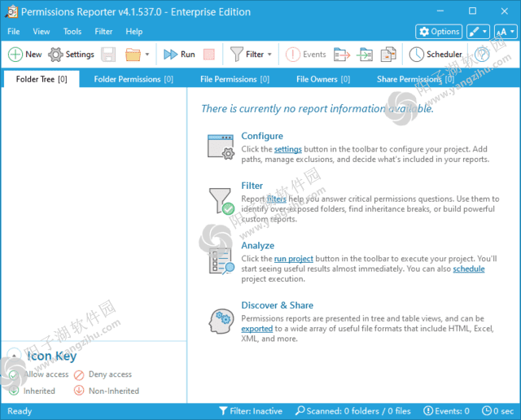The image size is (521, 420).
Task: Click the Analyze checklist magnifier icon
Action: [221, 261]
